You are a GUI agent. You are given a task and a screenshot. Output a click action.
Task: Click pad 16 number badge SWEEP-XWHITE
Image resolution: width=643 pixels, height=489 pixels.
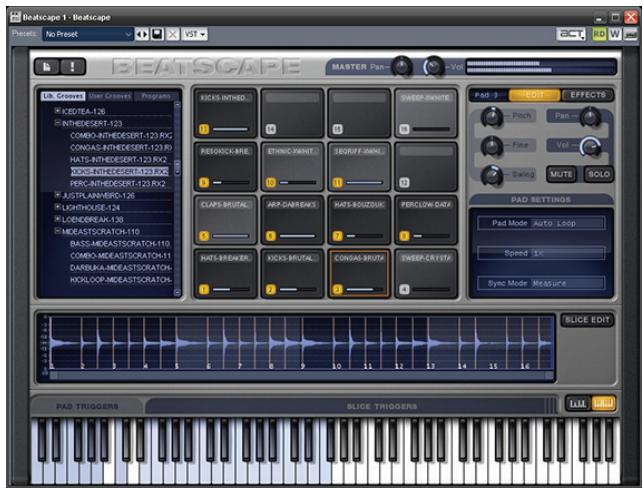[404, 129]
